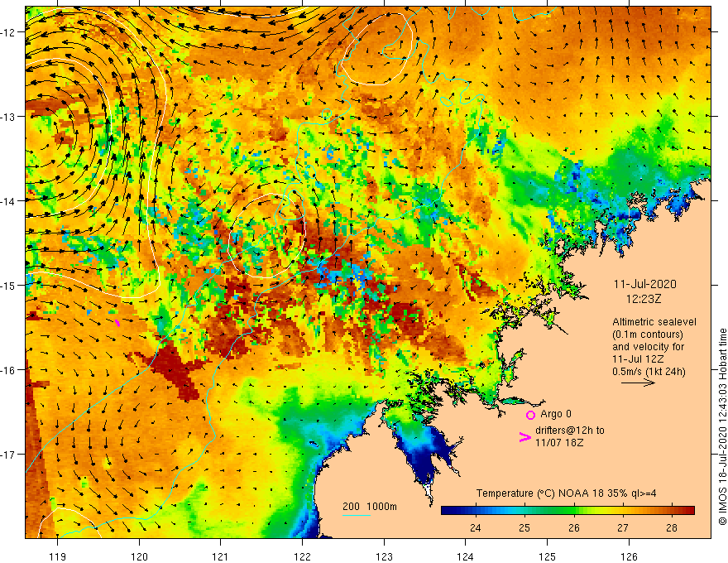This screenshot has height=563, width=728.
Task: Click the magenta drifters arrowhead legend symbol
Action: (x=524, y=436)
